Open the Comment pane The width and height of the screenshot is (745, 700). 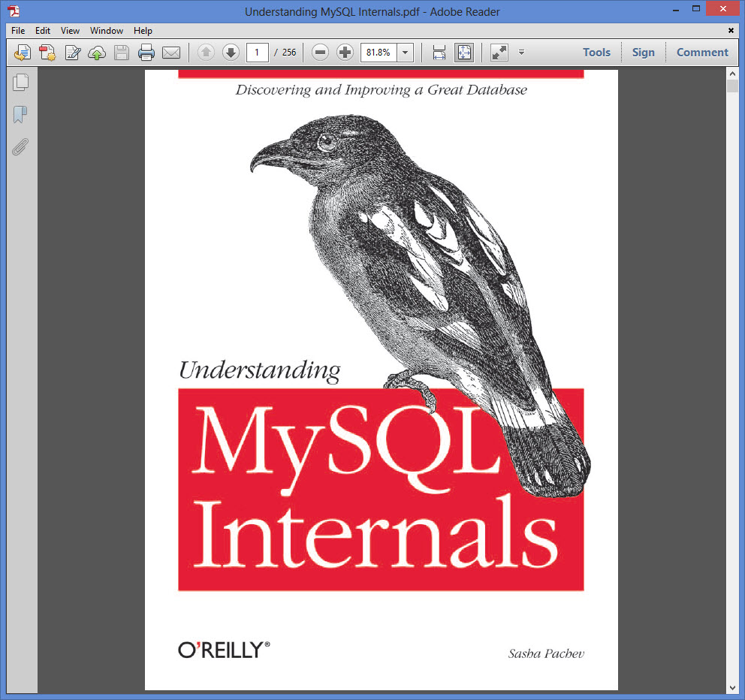pyautogui.click(x=701, y=53)
